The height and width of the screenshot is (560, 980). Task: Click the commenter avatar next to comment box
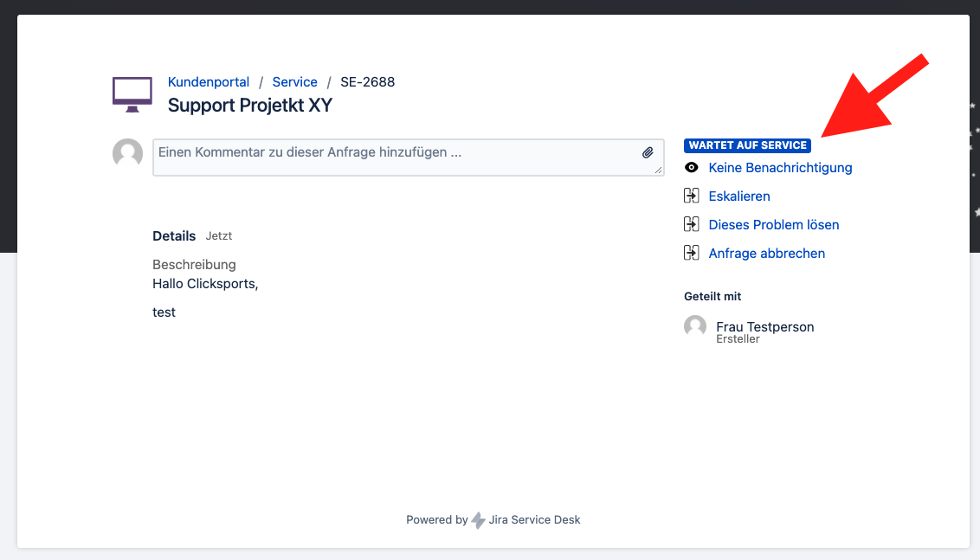point(127,154)
